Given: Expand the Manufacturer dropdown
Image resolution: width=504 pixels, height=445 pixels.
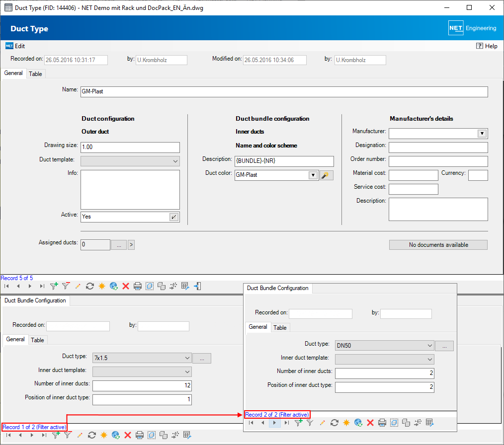Looking at the screenshot, I should tap(481, 134).
